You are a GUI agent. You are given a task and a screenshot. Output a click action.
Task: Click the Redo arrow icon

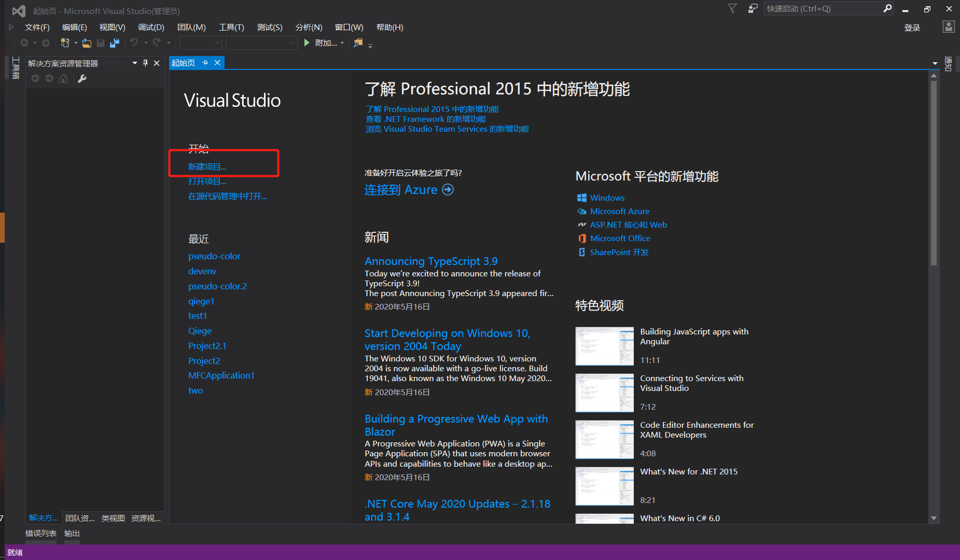tap(157, 43)
